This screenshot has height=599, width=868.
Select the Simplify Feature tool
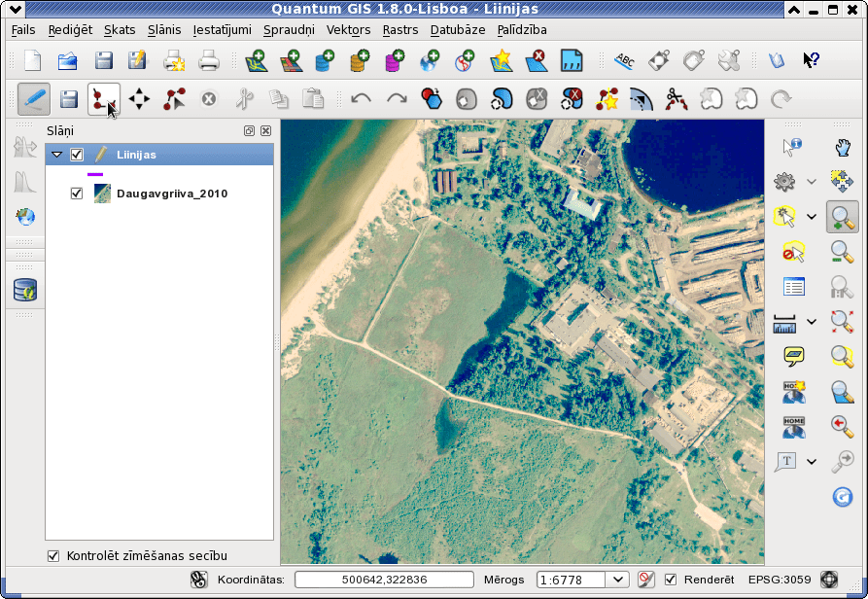(x=432, y=99)
